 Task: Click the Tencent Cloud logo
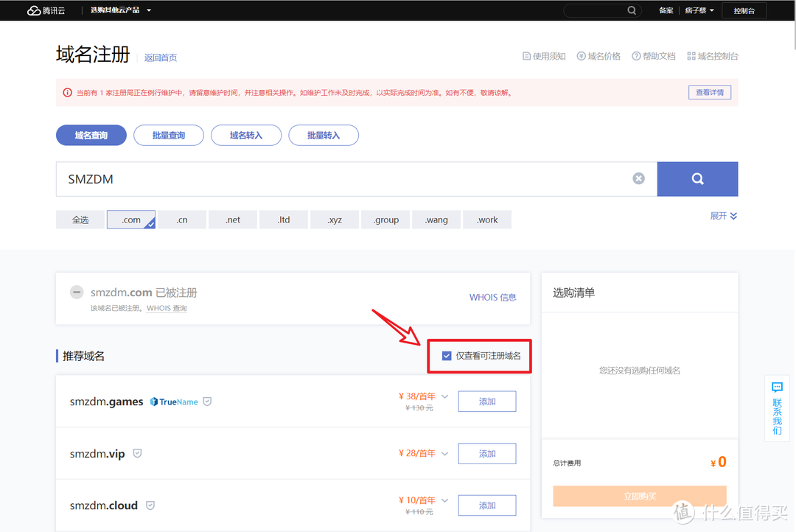click(x=46, y=10)
